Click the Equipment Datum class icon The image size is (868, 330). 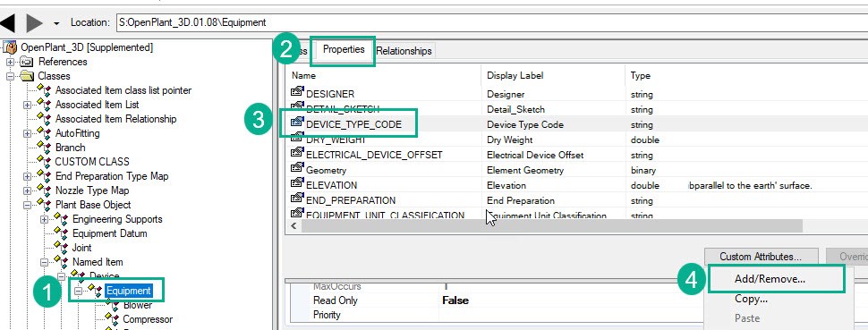(62, 233)
